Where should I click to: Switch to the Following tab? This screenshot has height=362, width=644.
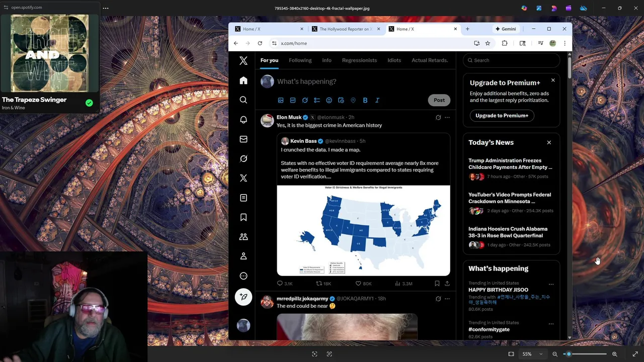tap(300, 60)
